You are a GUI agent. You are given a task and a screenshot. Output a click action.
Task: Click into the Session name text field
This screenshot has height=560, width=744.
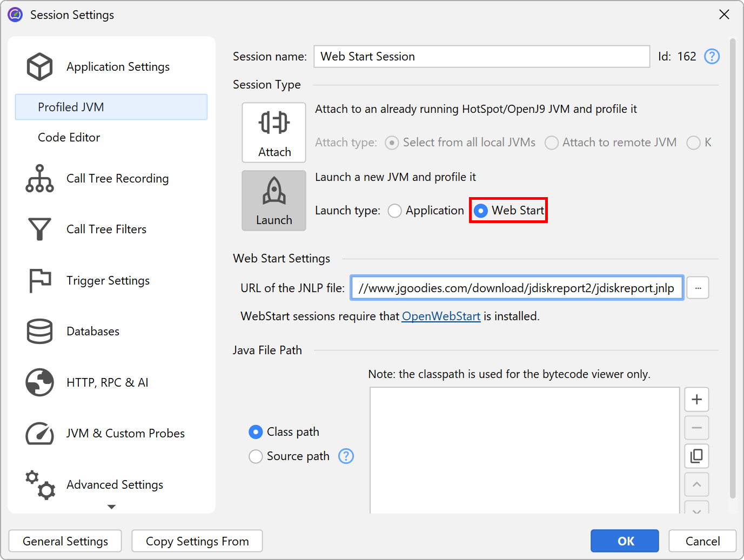click(481, 57)
